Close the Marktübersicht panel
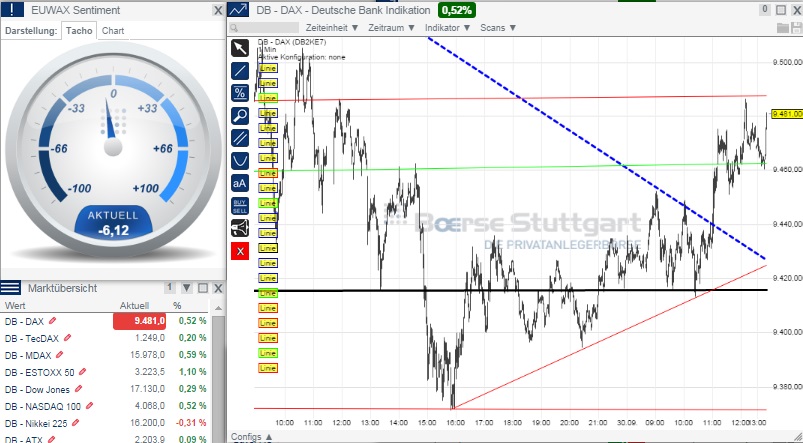The image size is (803, 443). (218, 288)
